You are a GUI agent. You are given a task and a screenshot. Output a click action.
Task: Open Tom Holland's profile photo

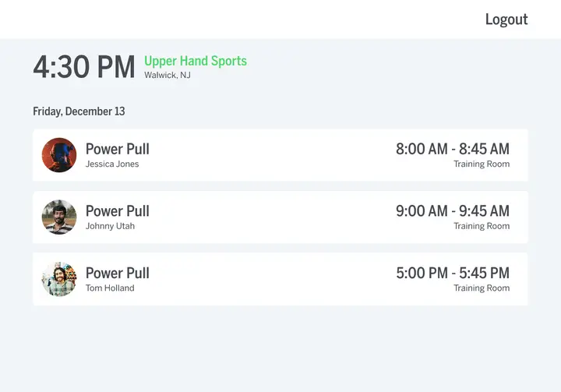pyautogui.click(x=59, y=279)
